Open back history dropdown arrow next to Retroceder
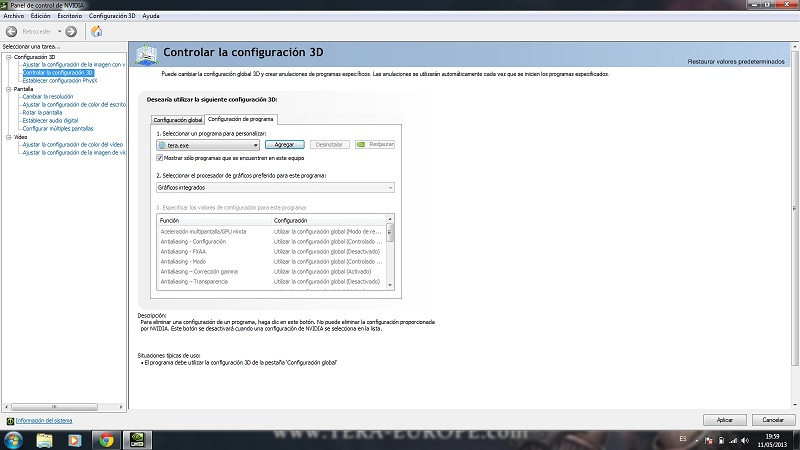 coord(60,32)
